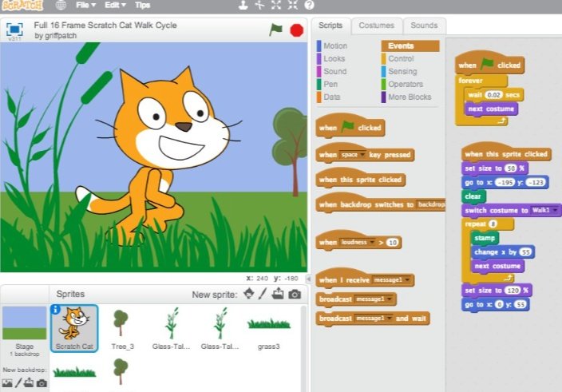The height and width of the screenshot is (392, 562).
Task: Click the wait 0.02 secs value field
Action: [x=494, y=95]
